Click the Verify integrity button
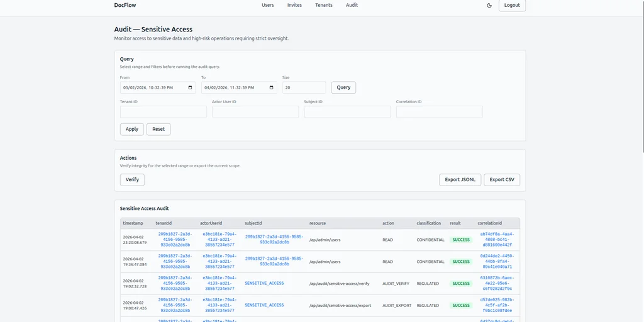 (x=132, y=180)
